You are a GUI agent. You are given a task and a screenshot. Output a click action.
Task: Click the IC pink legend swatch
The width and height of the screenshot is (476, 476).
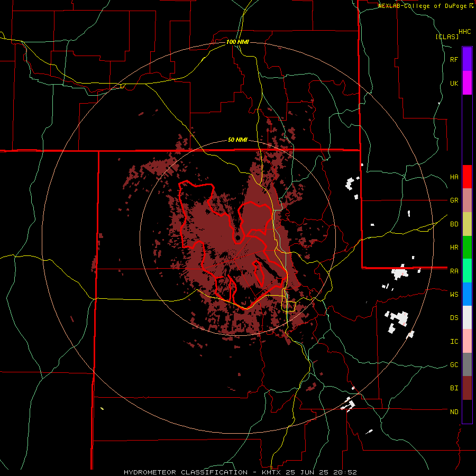467,341
